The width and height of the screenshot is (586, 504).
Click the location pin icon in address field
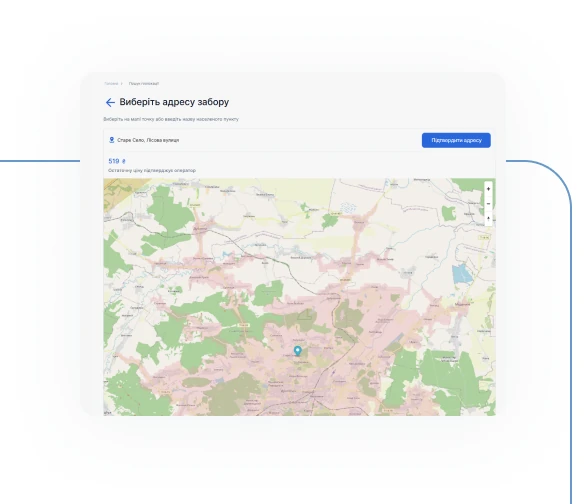click(111, 140)
